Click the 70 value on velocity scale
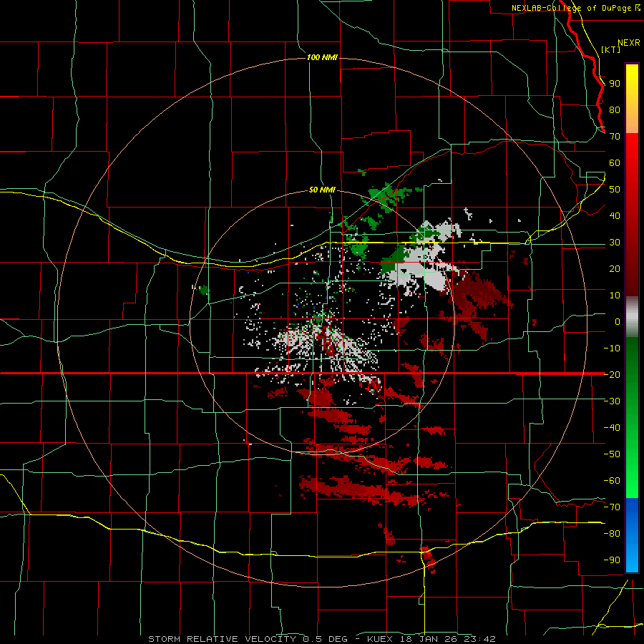The image size is (644, 644). click(615, 137)
